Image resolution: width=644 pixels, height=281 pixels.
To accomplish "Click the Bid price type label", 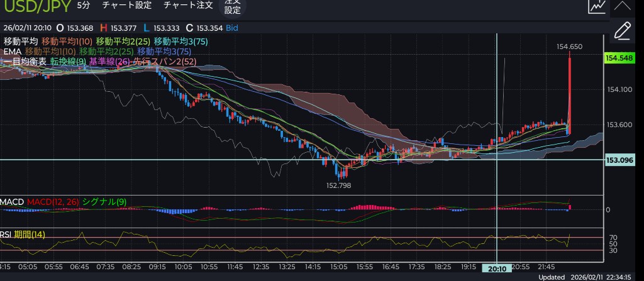I will click(x=231, y=28).
